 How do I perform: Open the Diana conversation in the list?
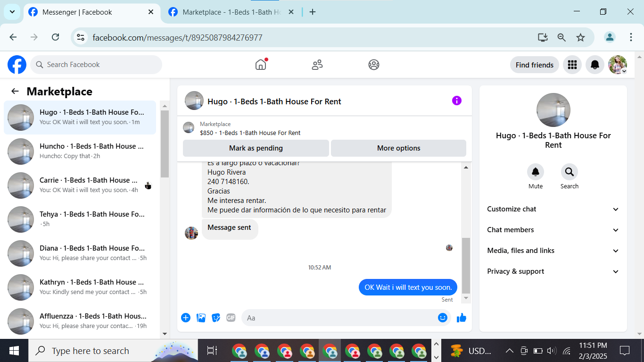[x=80, y=253]
